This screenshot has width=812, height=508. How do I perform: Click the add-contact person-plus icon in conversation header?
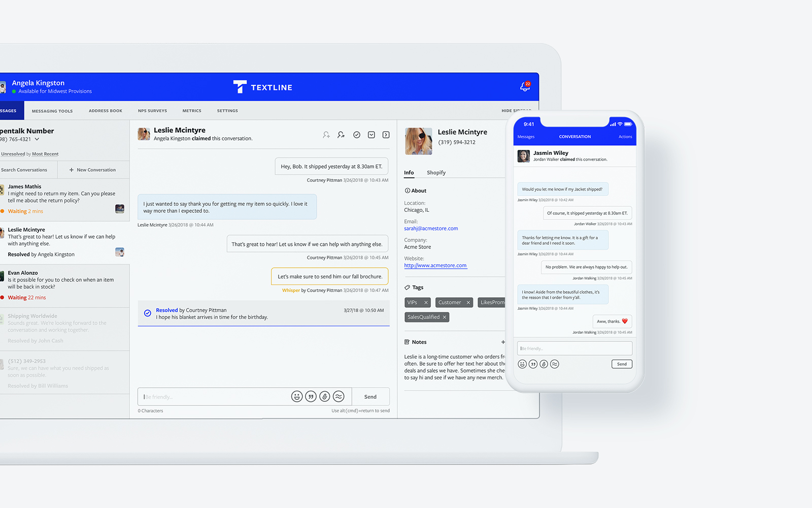click(x=326, y=135)
